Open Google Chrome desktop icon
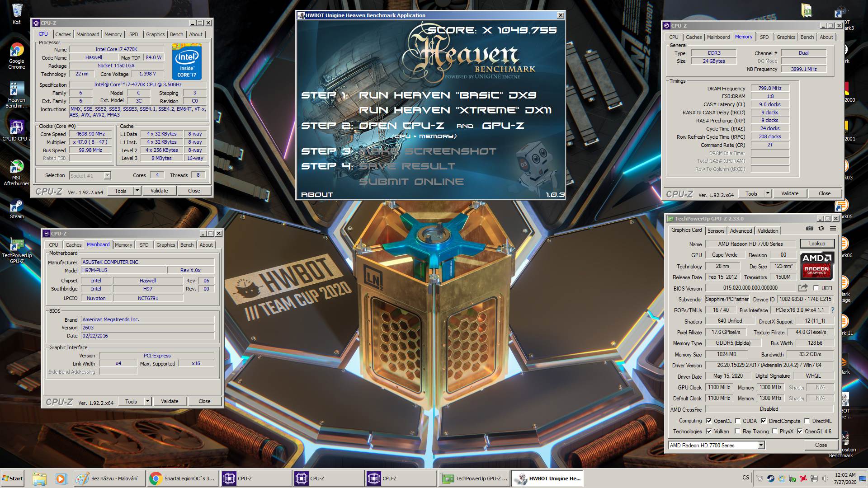 [17, 56]
